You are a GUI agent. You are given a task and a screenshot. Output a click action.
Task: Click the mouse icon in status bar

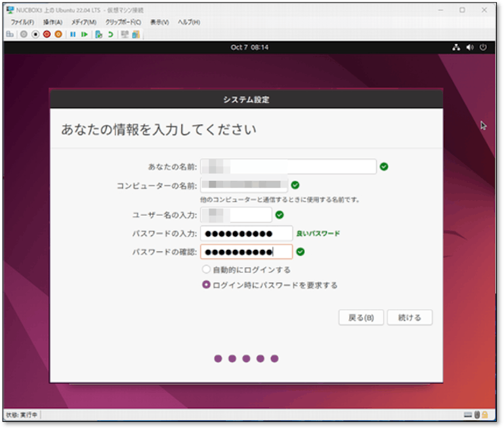click(477, 415)
